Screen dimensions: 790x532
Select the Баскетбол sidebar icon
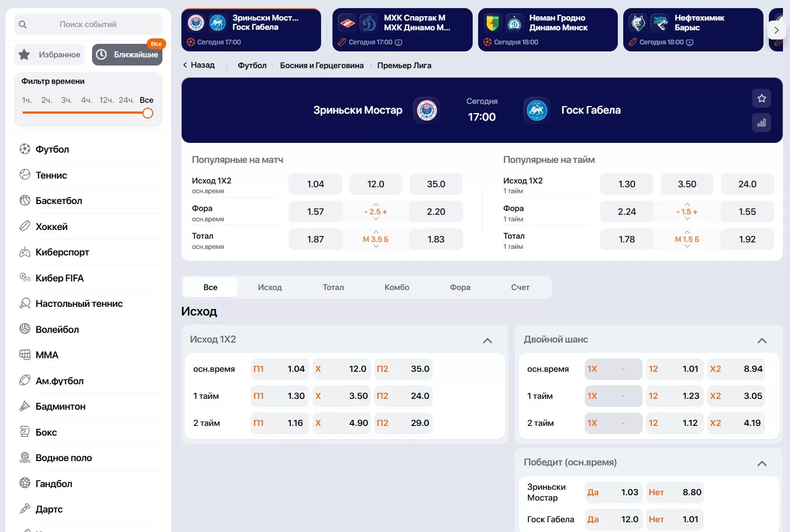[x=25, y=200]
